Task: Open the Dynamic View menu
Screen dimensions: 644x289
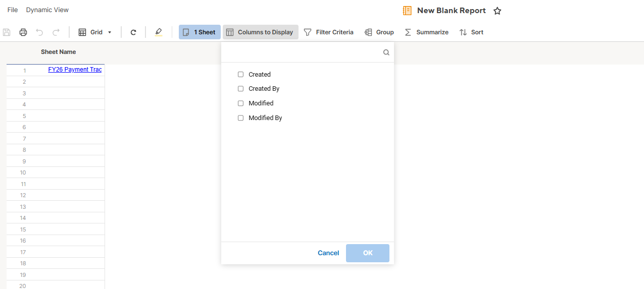Action: pos(47,10)
